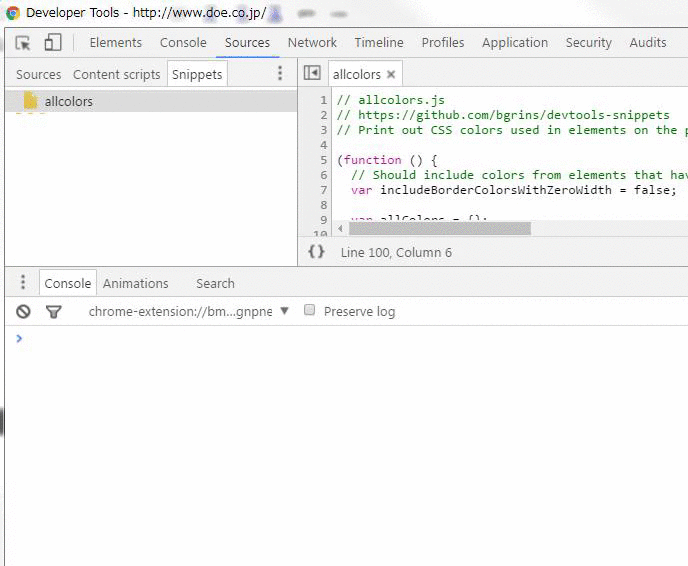Open the drawer more options menu
The width and height of the screenshot is (688, 566).
23,282
